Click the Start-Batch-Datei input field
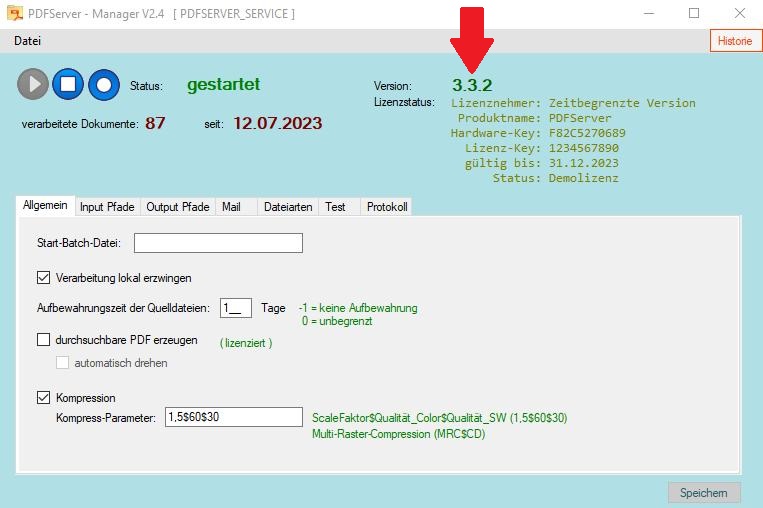 (218, 243)
